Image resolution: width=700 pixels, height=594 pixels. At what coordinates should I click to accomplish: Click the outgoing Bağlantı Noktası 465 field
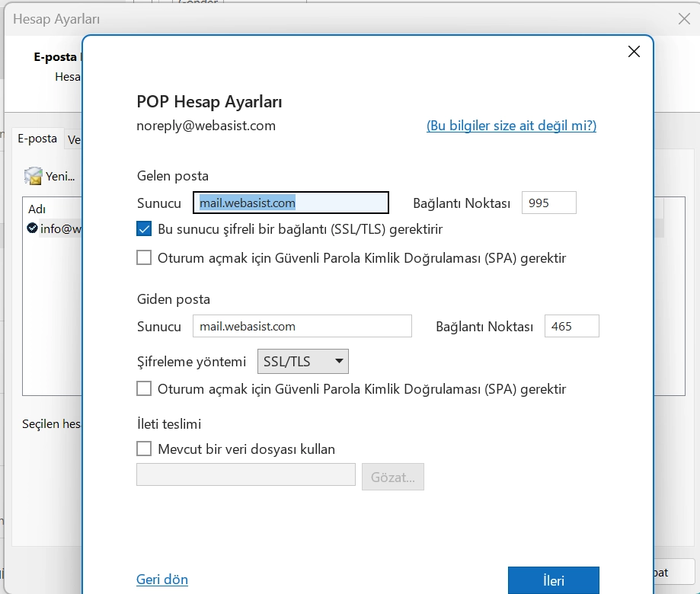pos(571,326)
